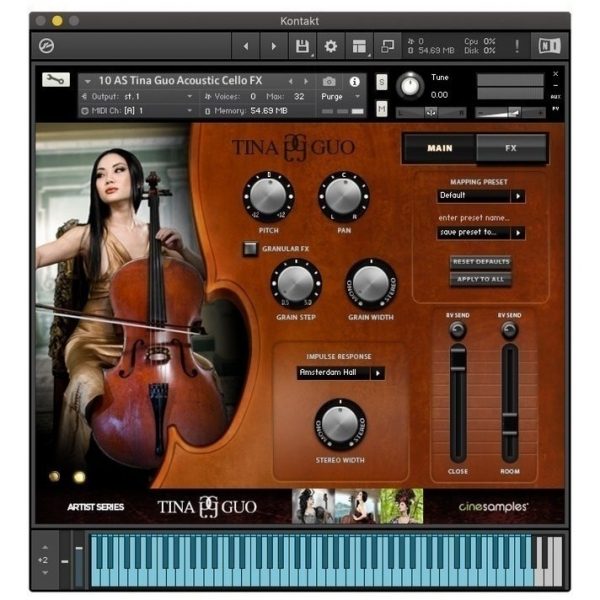Click the Impulse Response Amsterdam Hall field
Image resolution: width=600 pixels, height=600 pixels.
(x=333, y=373)
